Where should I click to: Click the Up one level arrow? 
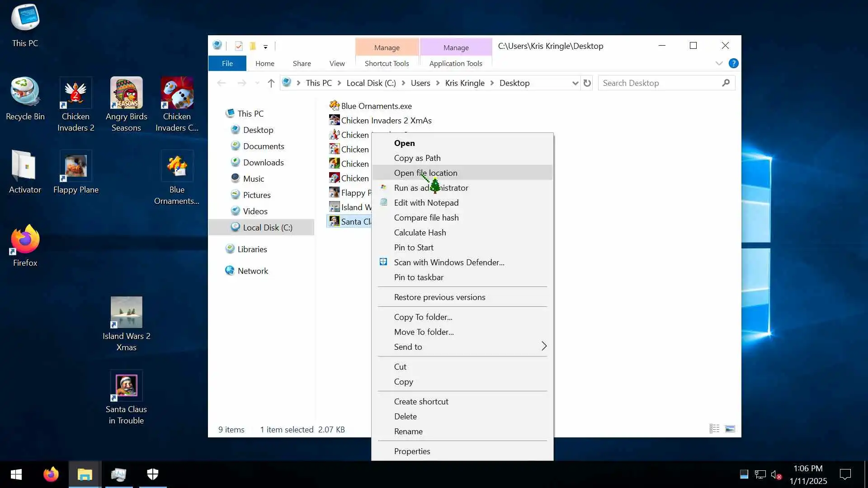pyautogui.click(x=271, y=83)
